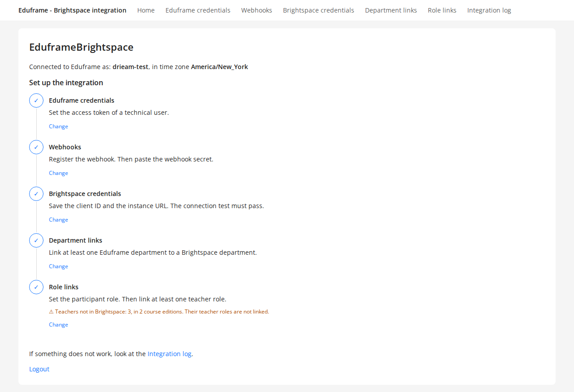Change the Webhooks step

tap(58, 173)
